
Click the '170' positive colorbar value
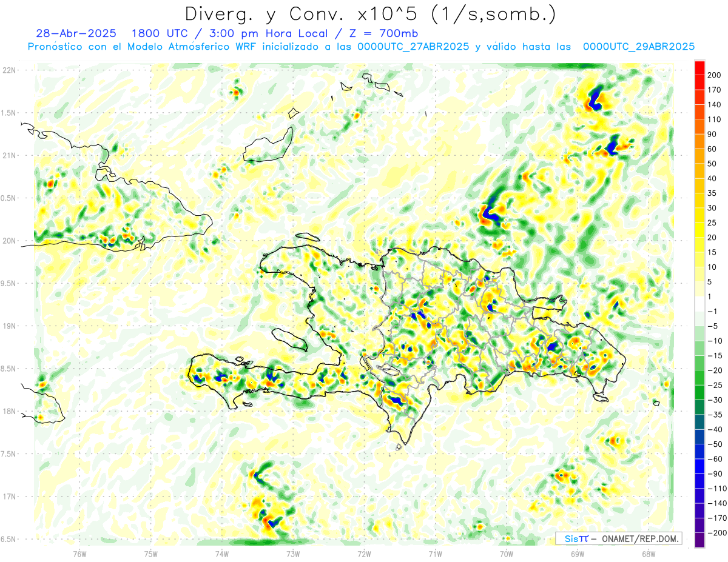[x=715, y=90]
